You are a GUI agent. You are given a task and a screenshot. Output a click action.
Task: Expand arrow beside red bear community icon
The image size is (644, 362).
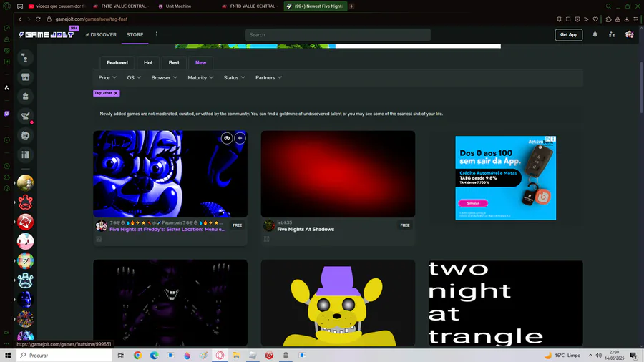pyautogui.click(x=14, y=202)
